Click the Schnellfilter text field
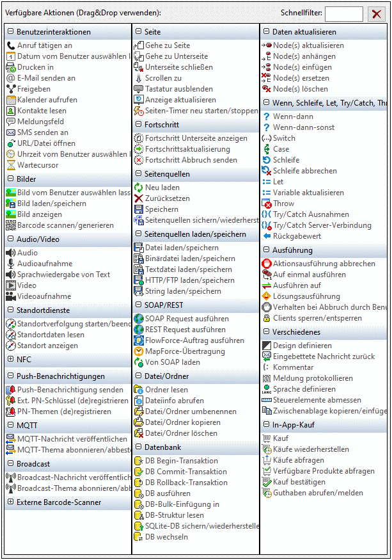 click(343, 13)
